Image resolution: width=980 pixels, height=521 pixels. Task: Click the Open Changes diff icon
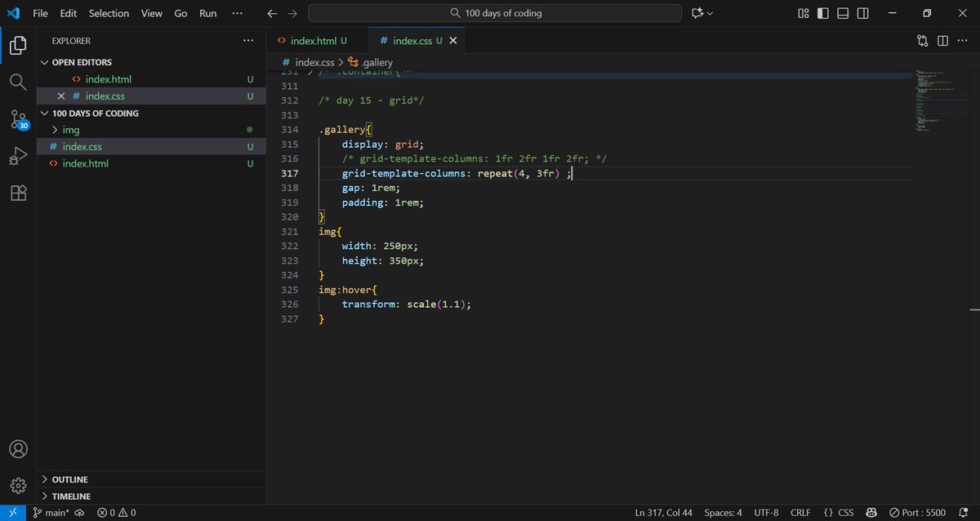[922, 39]
